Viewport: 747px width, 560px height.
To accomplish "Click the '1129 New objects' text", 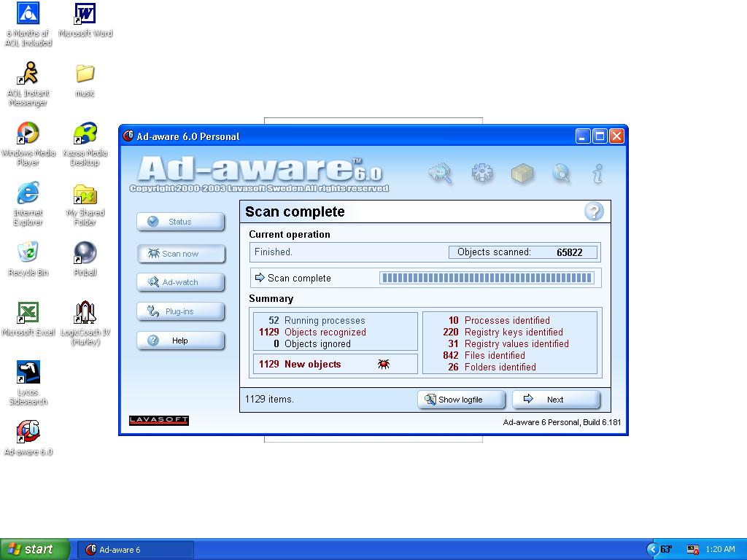I will pyautogui.click(x=300, y=365).
